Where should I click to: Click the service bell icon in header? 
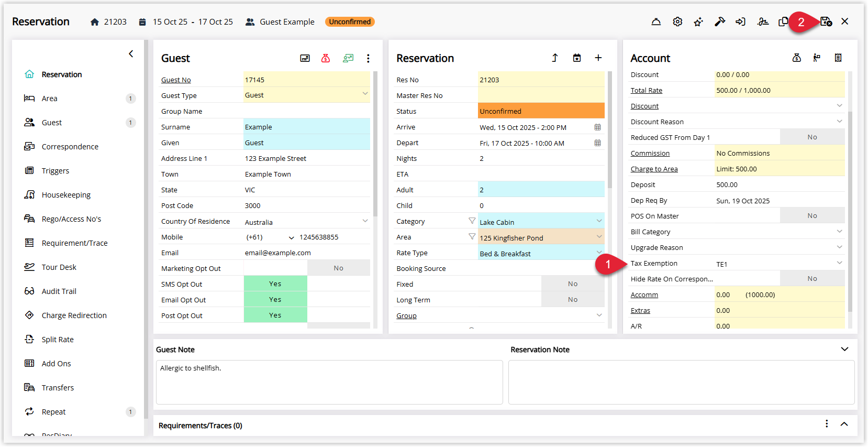click(x=656, y=21)
